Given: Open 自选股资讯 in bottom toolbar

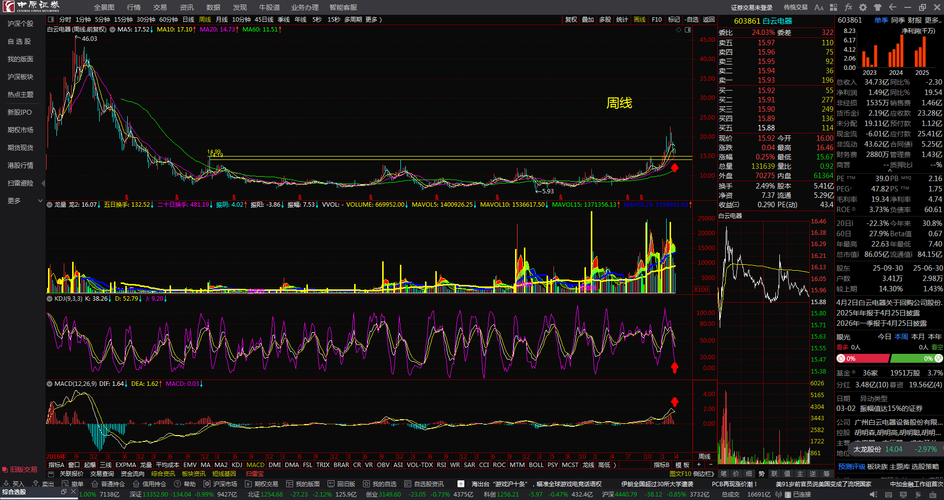Looking at the screenshot, I should coord(424,484).
